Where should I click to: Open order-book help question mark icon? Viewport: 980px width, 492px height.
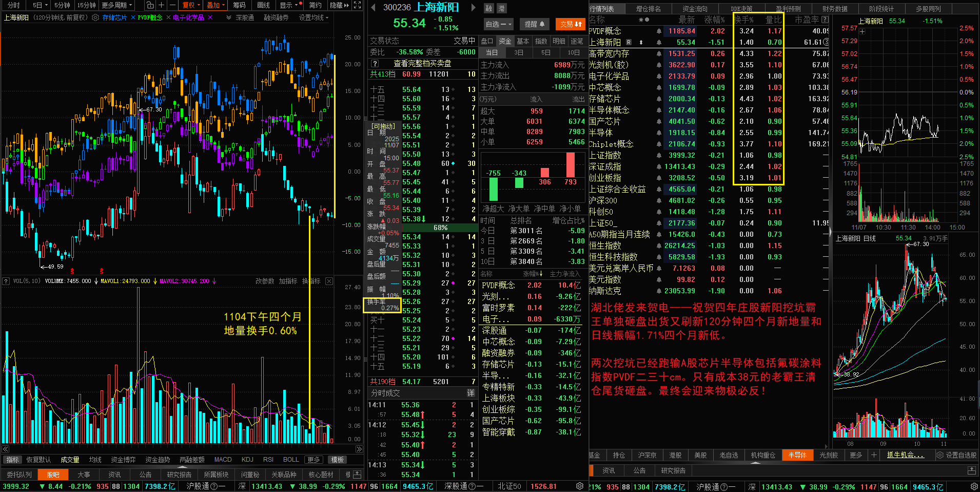(375, 63)
